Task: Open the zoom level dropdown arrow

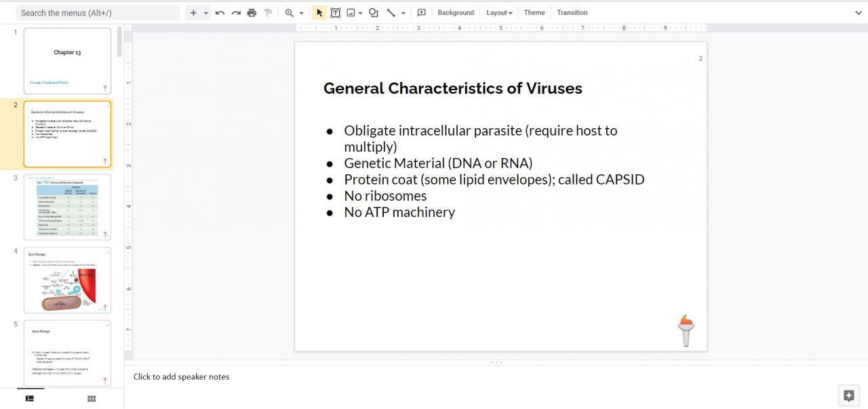Action: 302,13
